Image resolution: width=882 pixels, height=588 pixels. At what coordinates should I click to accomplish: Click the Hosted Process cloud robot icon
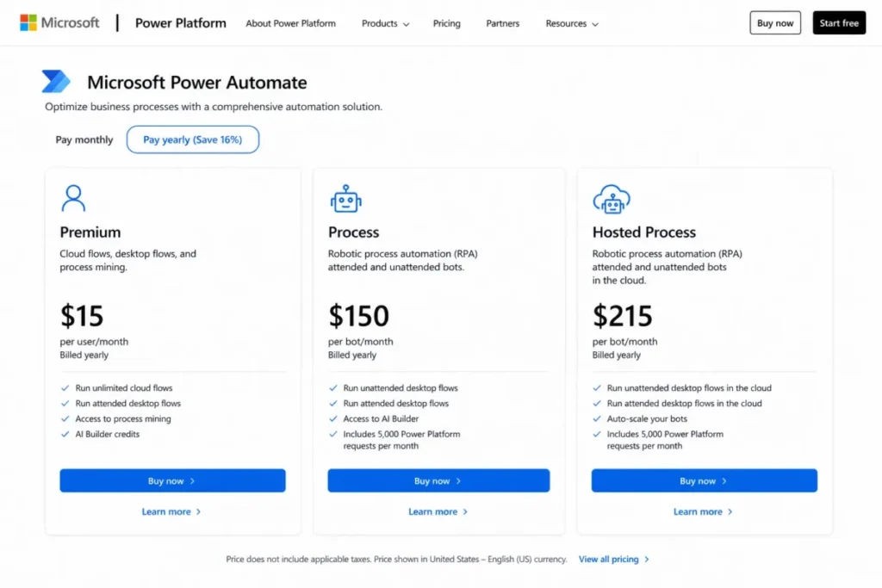[612, 199]
